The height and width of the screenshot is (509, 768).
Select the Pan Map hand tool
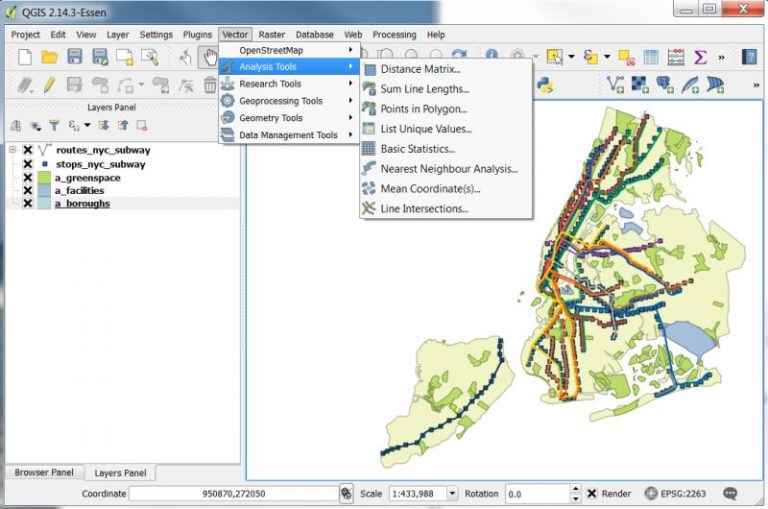209,57
